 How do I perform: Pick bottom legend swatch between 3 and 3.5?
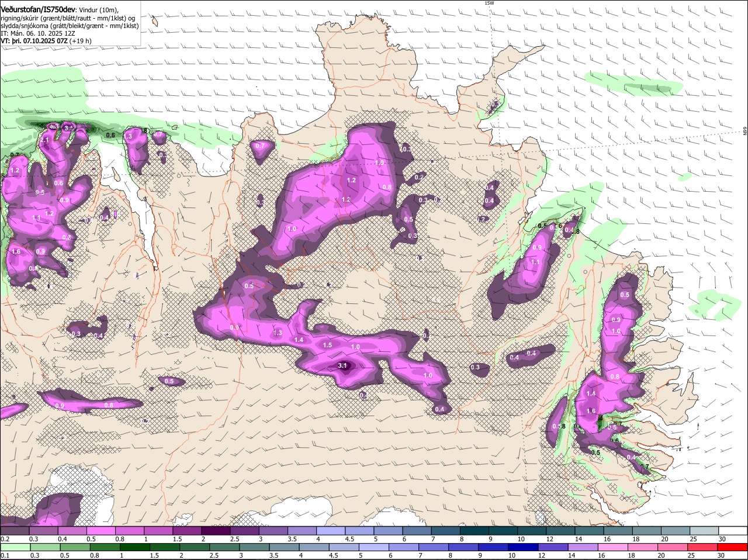255,547
